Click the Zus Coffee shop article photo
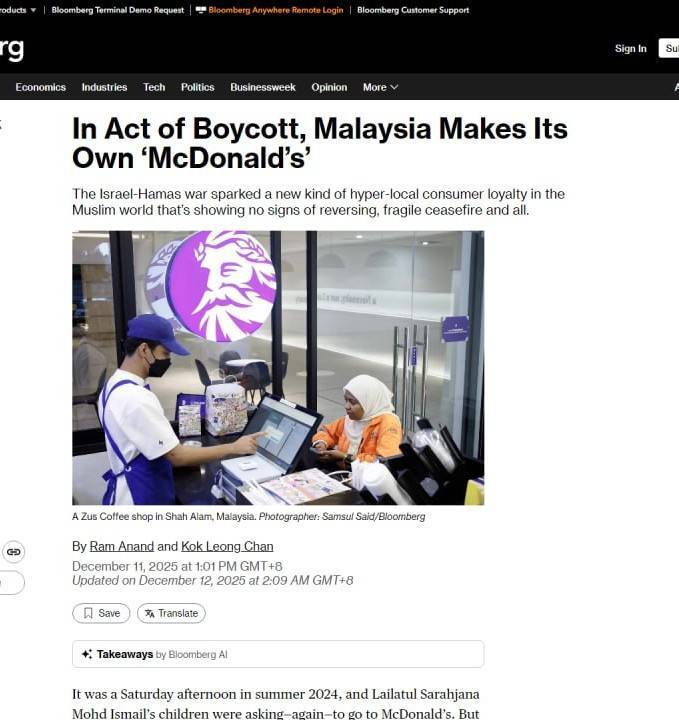This screenshot has width=679, height=720. tap(278, 368)
